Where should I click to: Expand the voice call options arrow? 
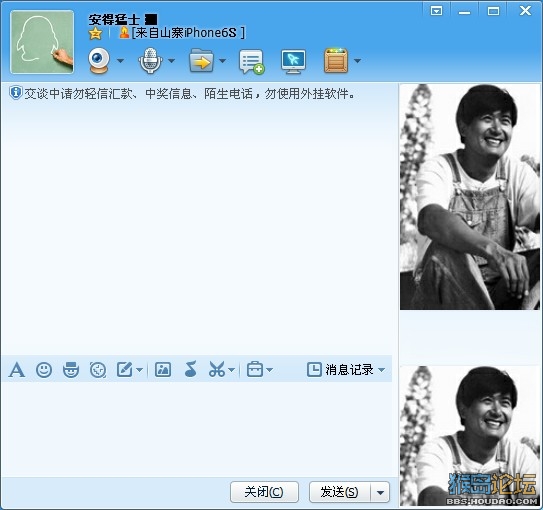(171, 61)
